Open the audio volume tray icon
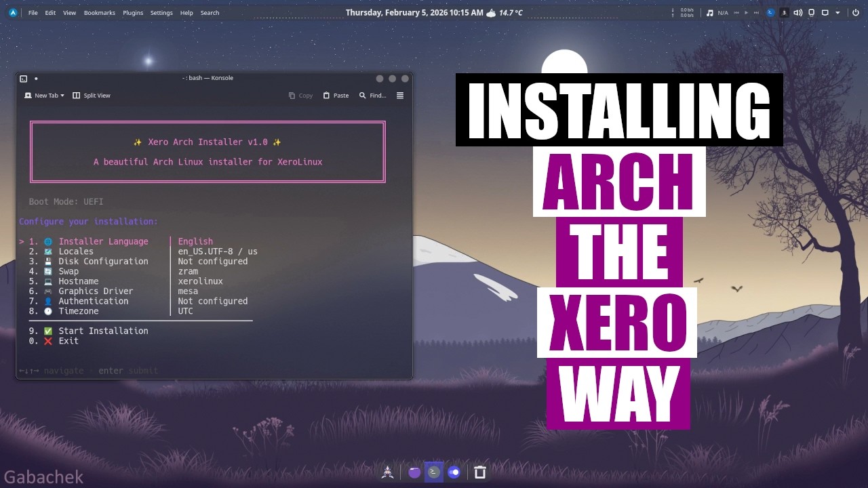 798,12
